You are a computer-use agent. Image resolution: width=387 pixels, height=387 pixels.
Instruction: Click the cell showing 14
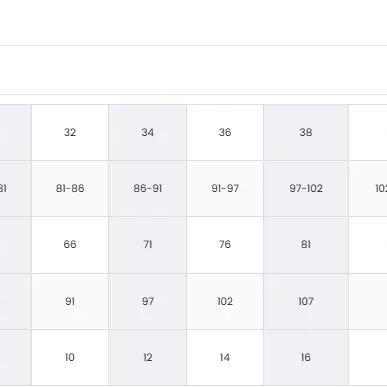point(225,357)
